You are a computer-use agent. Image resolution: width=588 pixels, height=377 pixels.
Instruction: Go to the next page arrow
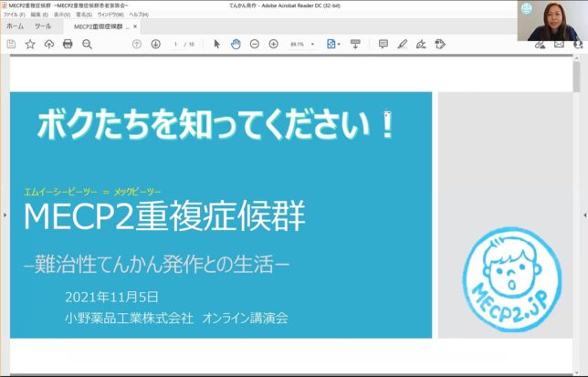click(x=155, y=44)
